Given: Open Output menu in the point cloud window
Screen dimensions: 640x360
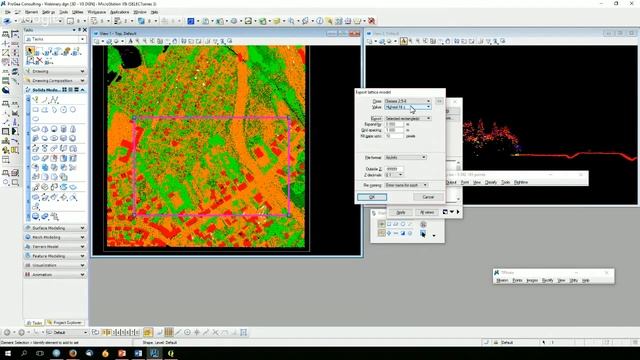Looking at the screenshot, I should click(x=451, y=182).
